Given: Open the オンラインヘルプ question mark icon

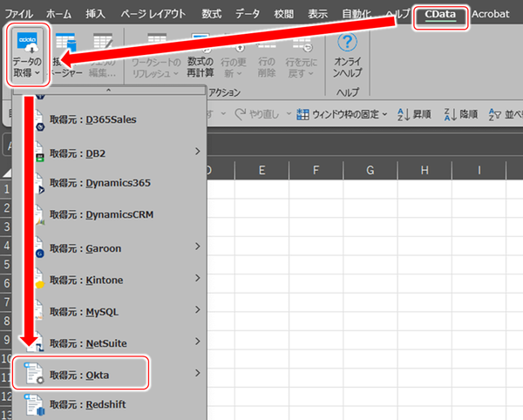Looking at the screenshot, I should pyautogui.click(x=347, y=42).
